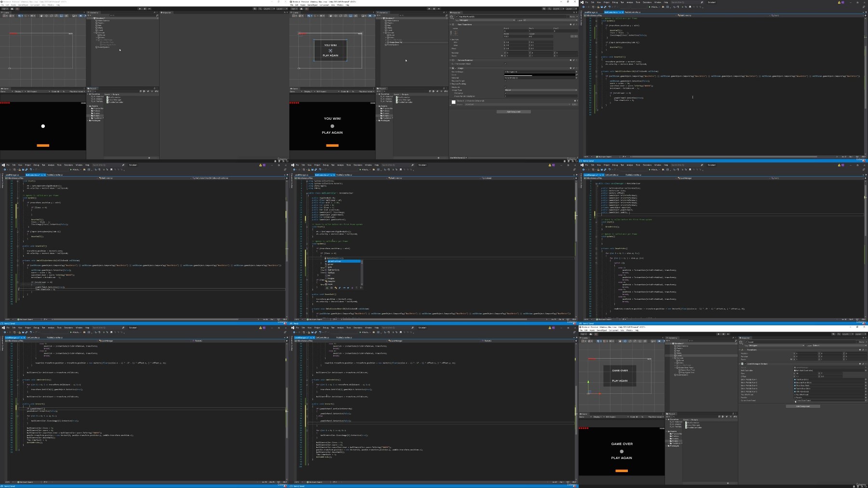The image size is (868, 488).
Task: Click Image component help icon in YOU WIN Inspector
Action: [x=570, y=68]
